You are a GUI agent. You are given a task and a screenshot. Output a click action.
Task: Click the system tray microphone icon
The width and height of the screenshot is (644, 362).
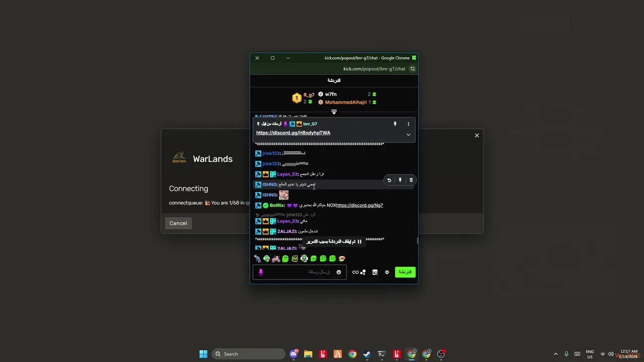pyautogui.click(x=567, y=354)
